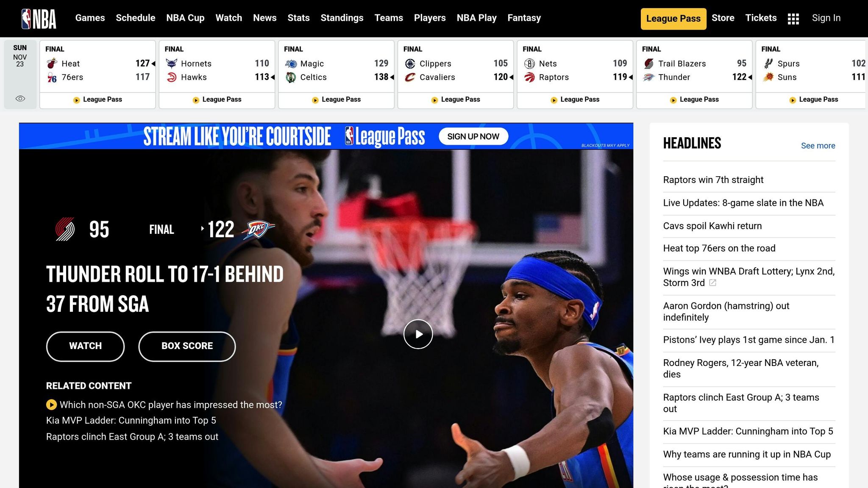Select NBA Cup from the navigation bar
This screenshot has width=868, height=488.
pyautogui.click(x=185, y=18)
